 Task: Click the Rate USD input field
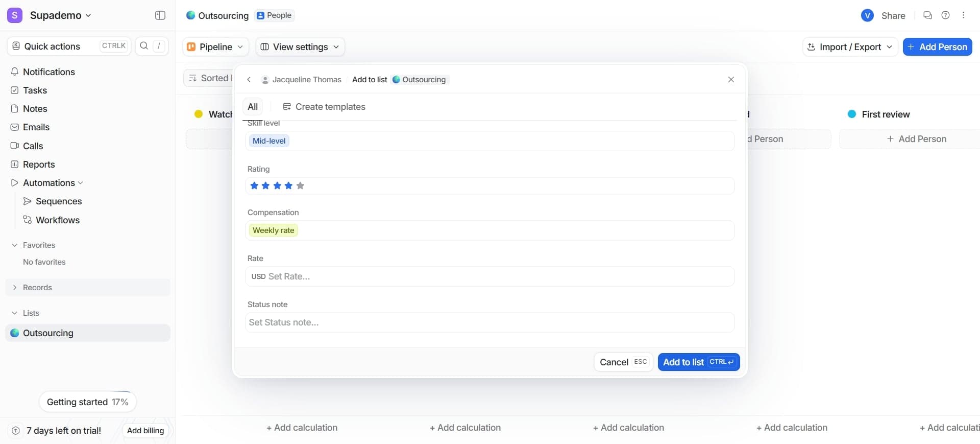[x=490, y=276]
